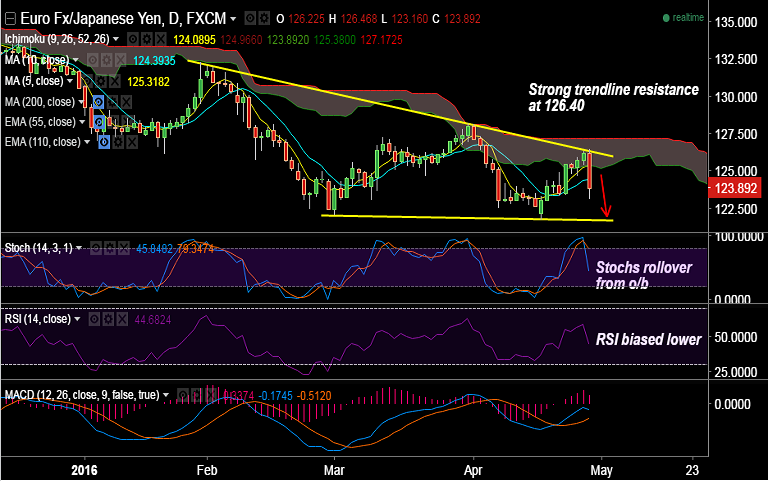Open EMA (110, close) settings gear
The image size is (768, 482).
pyautogui.click(x=118, y=142)
